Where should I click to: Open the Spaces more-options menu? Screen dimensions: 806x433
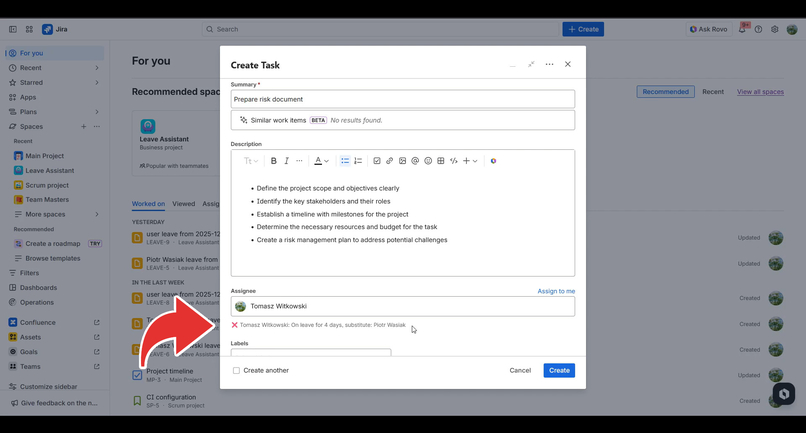coord(97,127)
